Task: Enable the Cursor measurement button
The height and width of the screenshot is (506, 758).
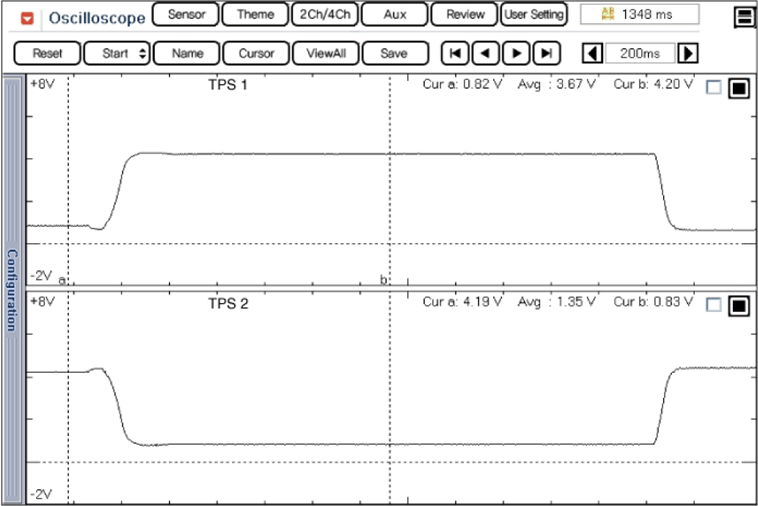Action: click(x=256, y=53)
